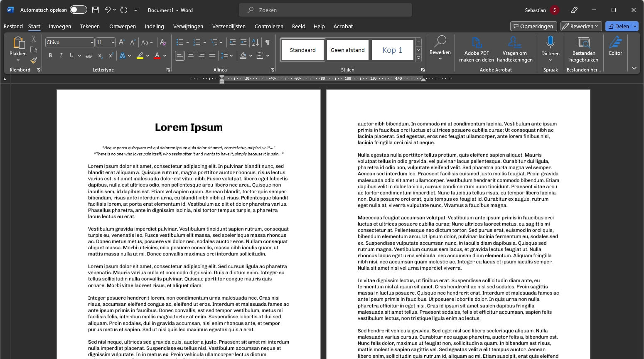Apply the Geen afstand style
Screen dimensions: 644x359
tap(348, 50)
